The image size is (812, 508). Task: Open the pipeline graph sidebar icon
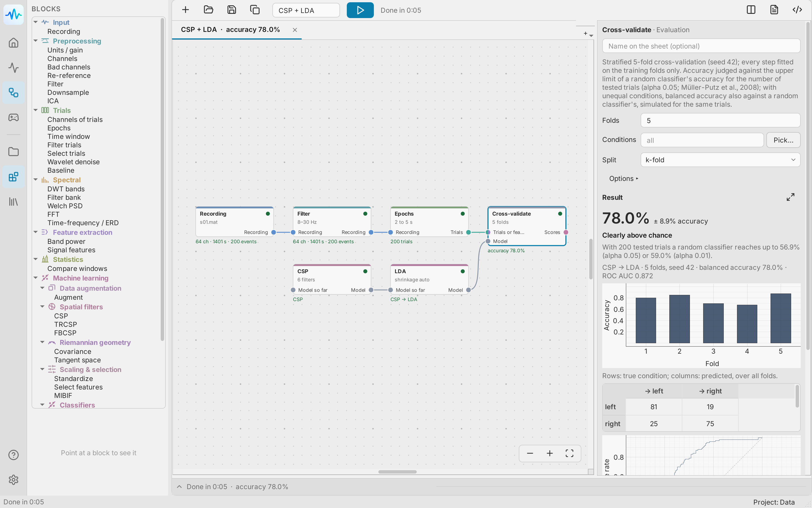pos(14,92)
